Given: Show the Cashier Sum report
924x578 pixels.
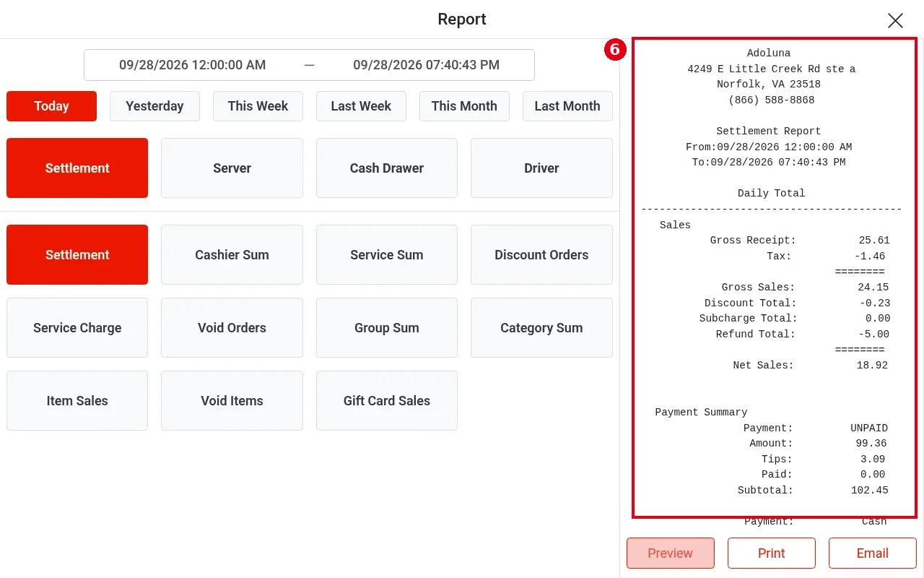Looking at the screenshot, I should click(x=232, y=255).
